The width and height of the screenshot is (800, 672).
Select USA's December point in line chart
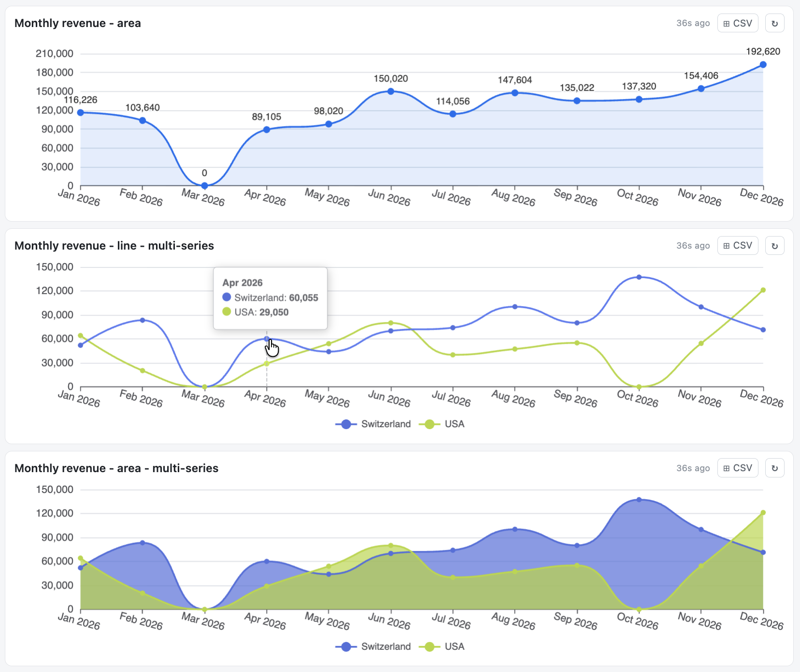pyautogui.click(x=763, y=290)
